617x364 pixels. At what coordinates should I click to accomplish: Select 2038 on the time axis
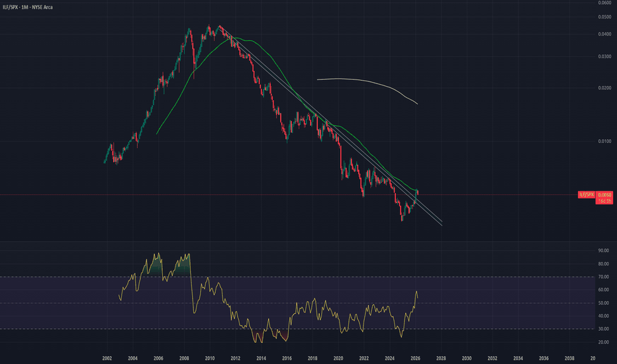[x=569, y=357]
